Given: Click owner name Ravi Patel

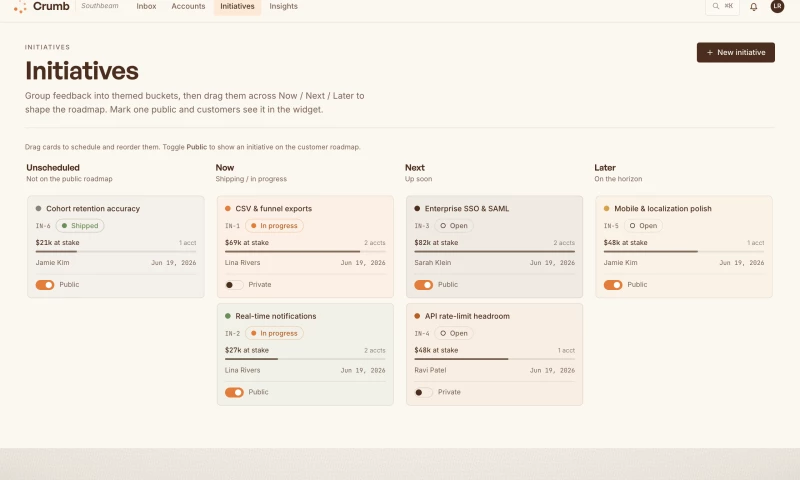Looking at the screenshot, I should [430, 370].
